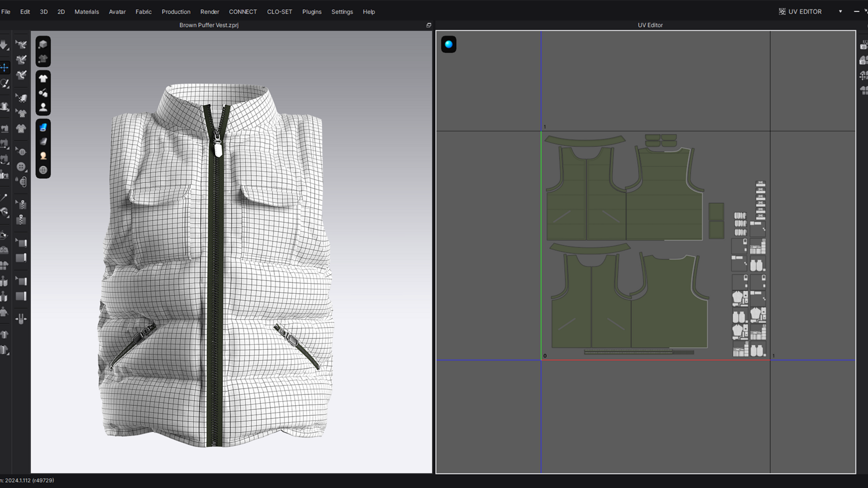Open the Plugins menu
868x488 pixels.
312,12
